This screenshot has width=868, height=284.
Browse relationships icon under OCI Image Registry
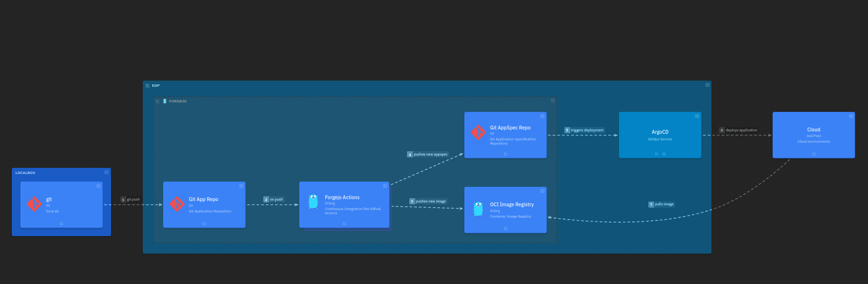[506, 229]
